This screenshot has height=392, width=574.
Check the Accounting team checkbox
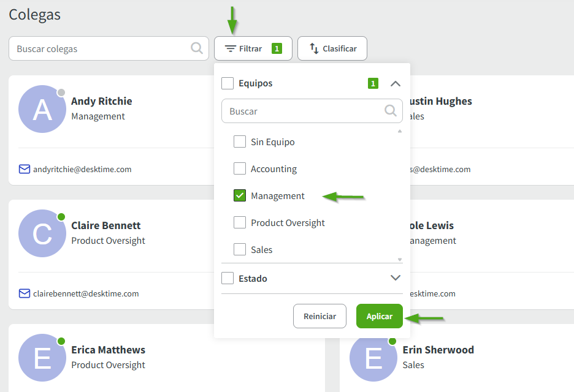point(240,169)
